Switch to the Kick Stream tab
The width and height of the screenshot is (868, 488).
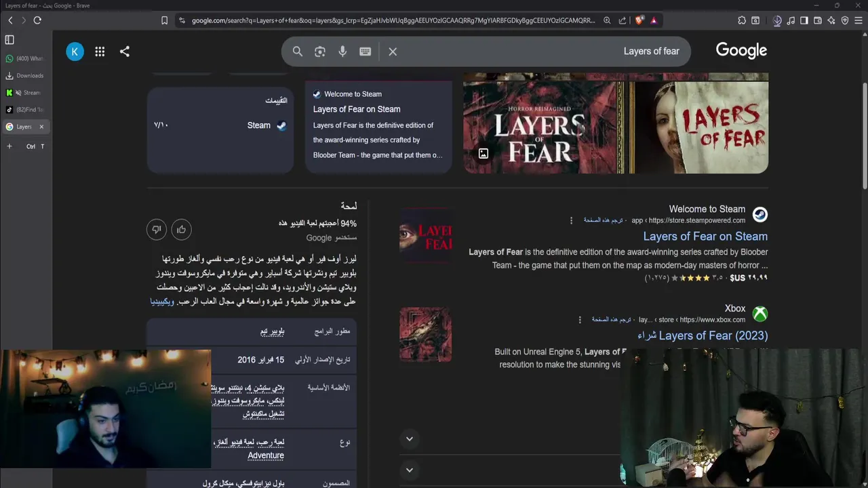pos(24,93)
